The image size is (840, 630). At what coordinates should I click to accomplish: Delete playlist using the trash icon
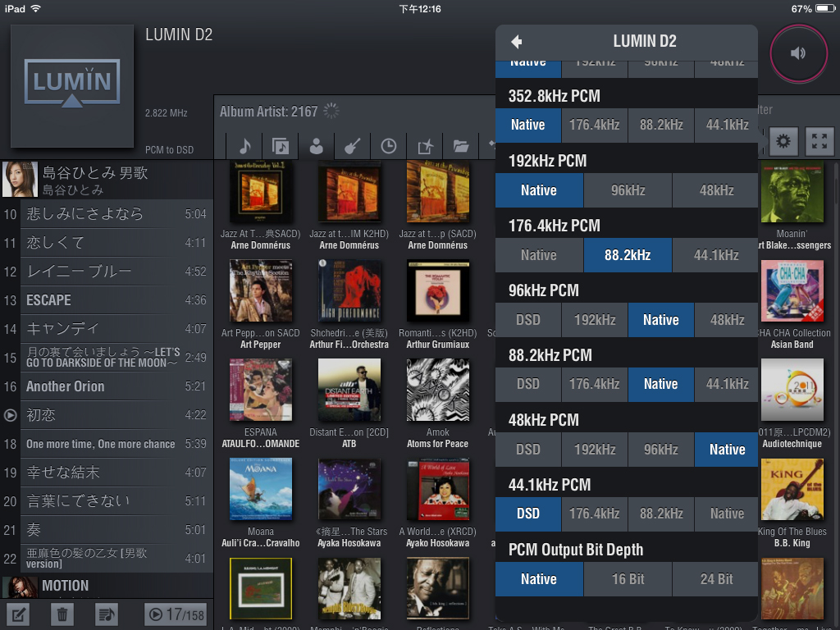click(62, 614)
